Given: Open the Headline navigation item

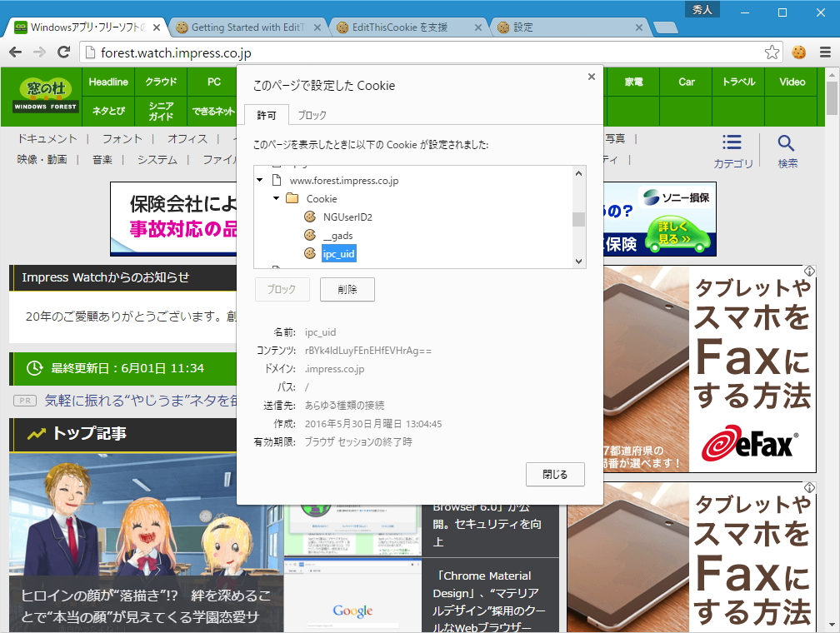Looking at the screenshot, I should click(x=108, y=82).
